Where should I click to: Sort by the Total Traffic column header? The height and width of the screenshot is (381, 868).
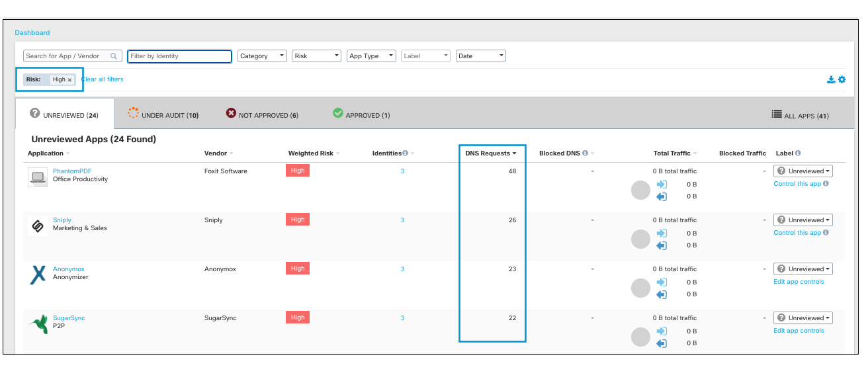(x=675, y=153)
